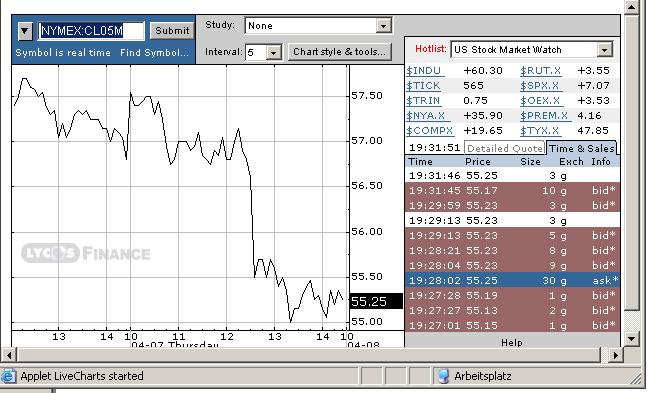Viewport: 649px width, 393px height.
Task: Click the Exch column header
Action: (x=571, y=162)
